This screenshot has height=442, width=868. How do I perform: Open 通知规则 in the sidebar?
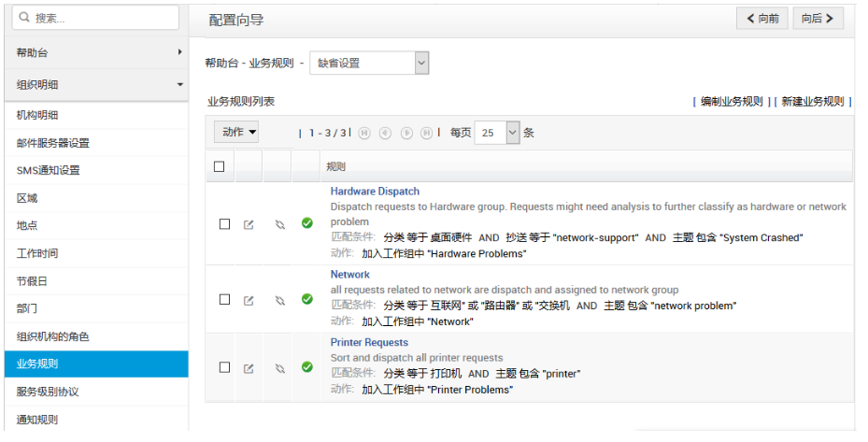tap(96, 420)
